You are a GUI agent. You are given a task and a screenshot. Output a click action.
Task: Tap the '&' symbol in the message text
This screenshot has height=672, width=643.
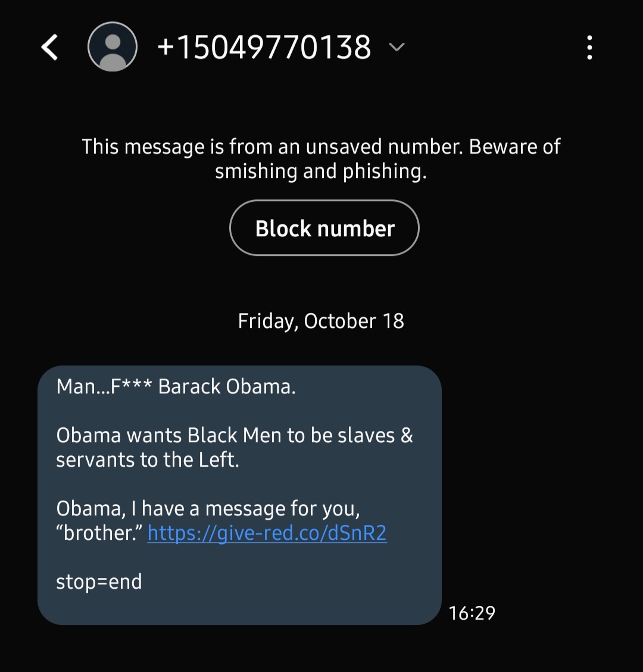pos(407,436)
